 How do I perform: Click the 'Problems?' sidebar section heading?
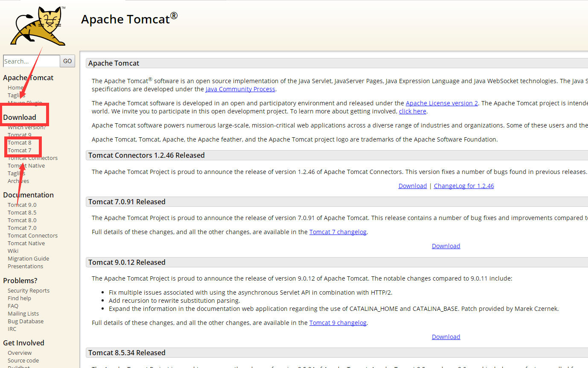[20, 281]
